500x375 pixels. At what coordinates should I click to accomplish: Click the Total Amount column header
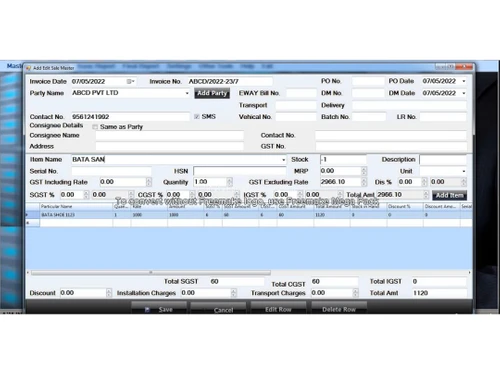(x=332, y=207)
